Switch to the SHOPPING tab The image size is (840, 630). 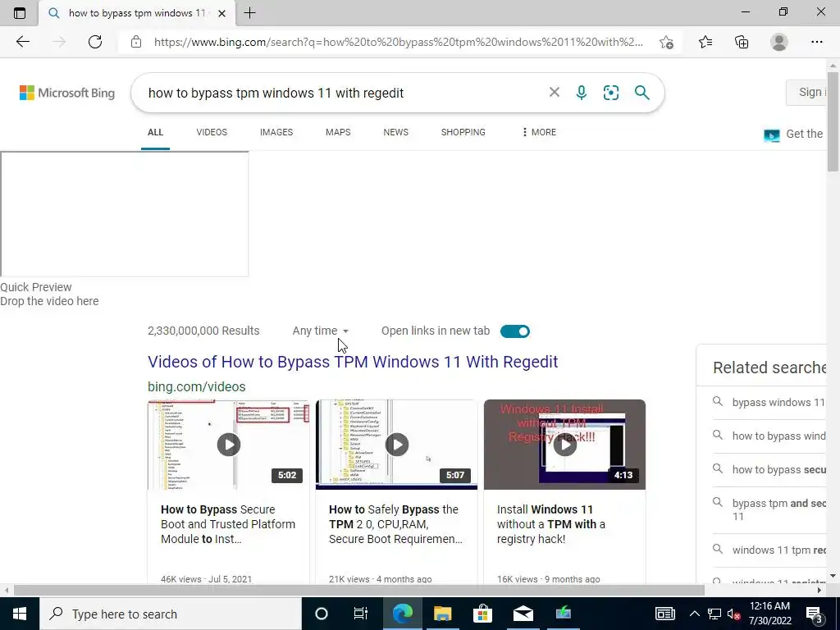coord(463,132)
